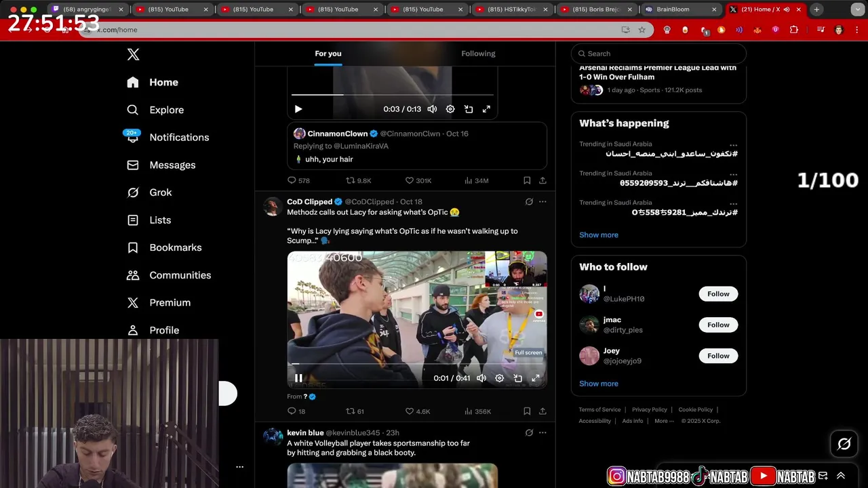This screenshot has width=868, height=488.
Task: Open Notifications with 20+ badge
Action: 167,137
